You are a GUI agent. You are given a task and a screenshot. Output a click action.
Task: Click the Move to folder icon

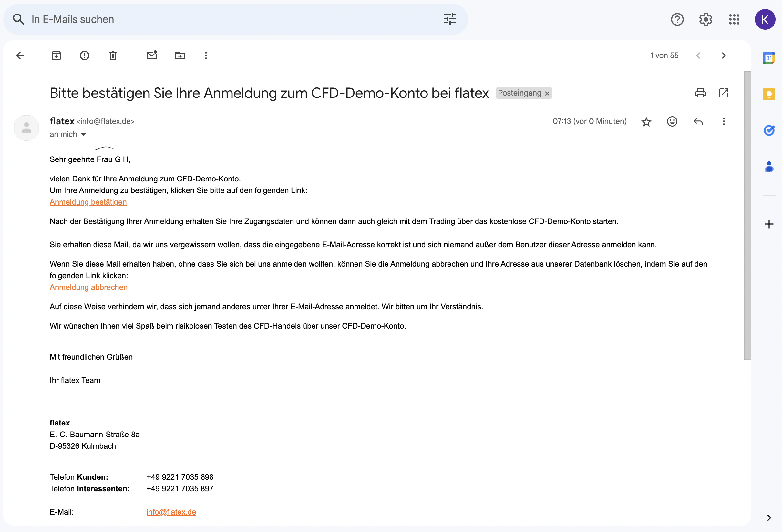[x=180, y=56]
